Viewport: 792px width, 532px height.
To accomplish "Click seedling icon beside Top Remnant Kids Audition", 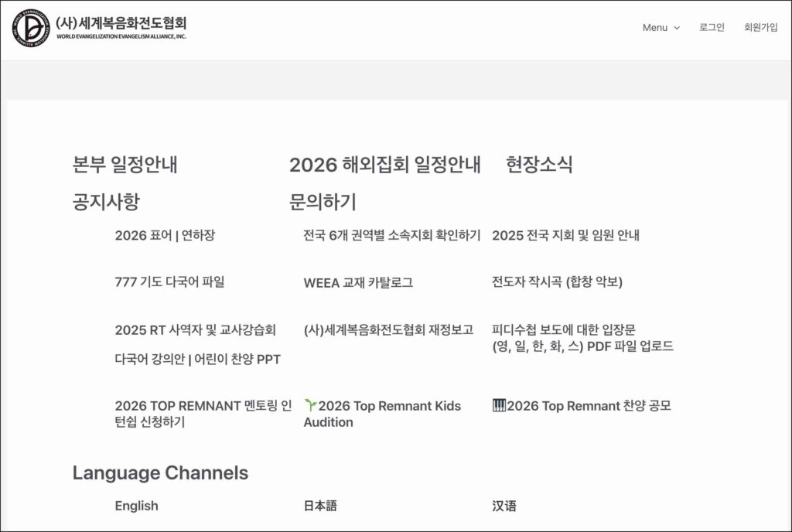I will [x=310, y=405].
